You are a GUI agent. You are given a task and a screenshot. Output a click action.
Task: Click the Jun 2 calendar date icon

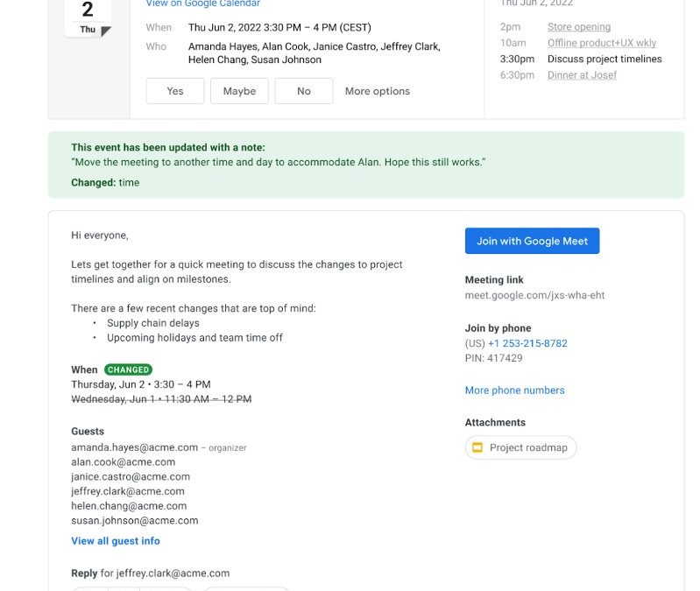[x=88, y=16]
